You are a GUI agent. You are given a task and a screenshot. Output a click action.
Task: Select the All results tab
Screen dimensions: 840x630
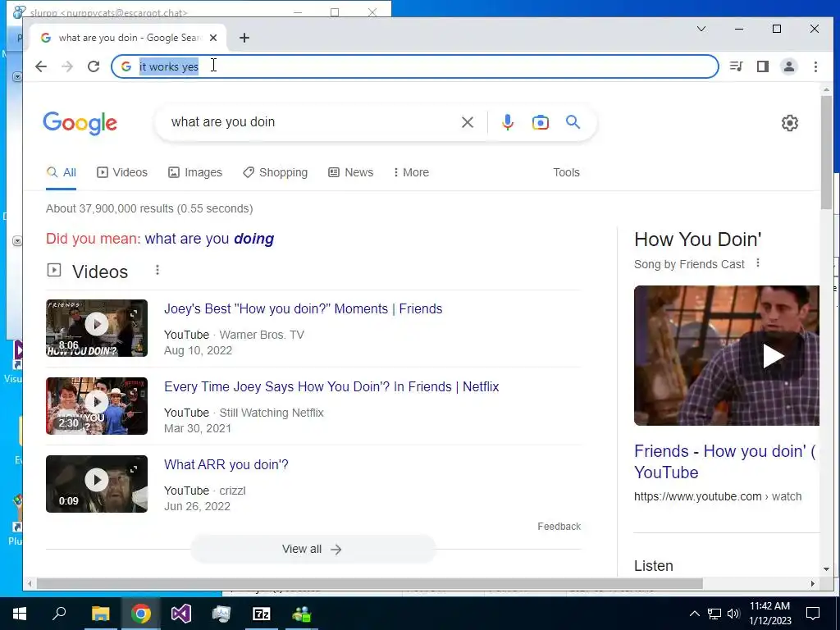tap(61, 172)
